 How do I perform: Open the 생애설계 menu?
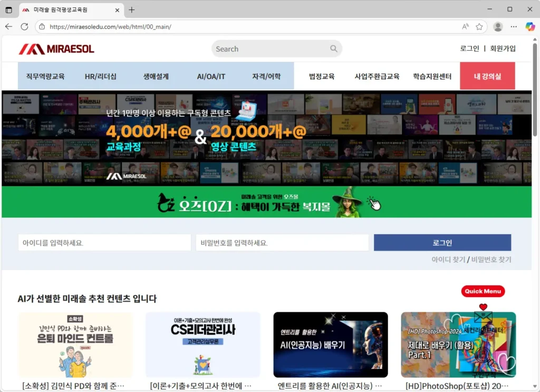coord(156,76)
